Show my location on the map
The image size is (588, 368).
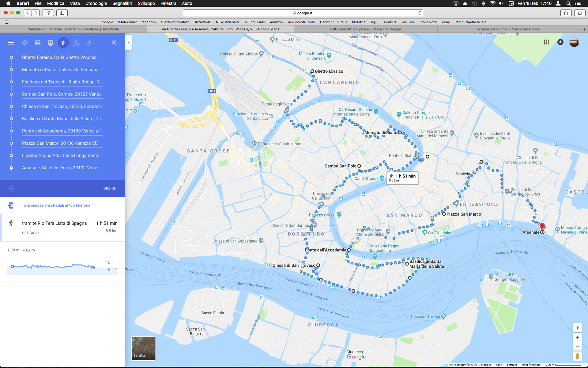(577, 328)
